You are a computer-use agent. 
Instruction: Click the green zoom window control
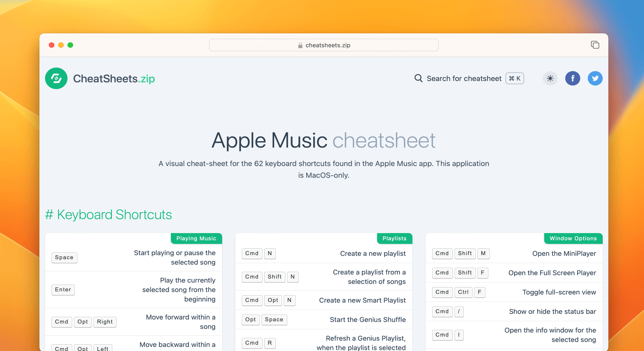70,45
